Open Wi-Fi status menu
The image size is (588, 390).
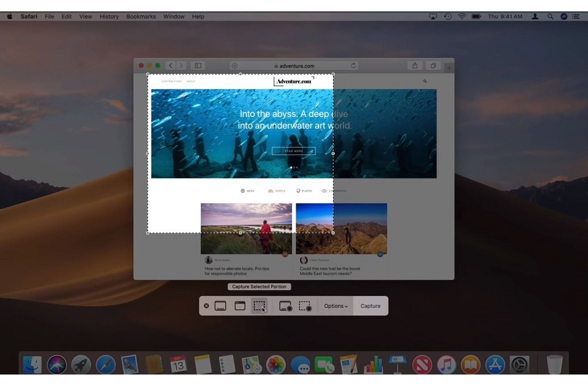coord(462,17)
